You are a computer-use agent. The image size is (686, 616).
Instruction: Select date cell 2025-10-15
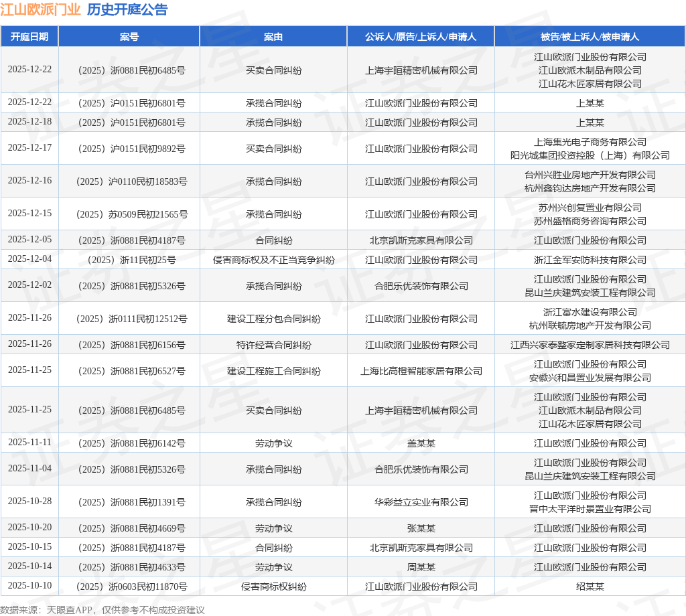point(29,547)
